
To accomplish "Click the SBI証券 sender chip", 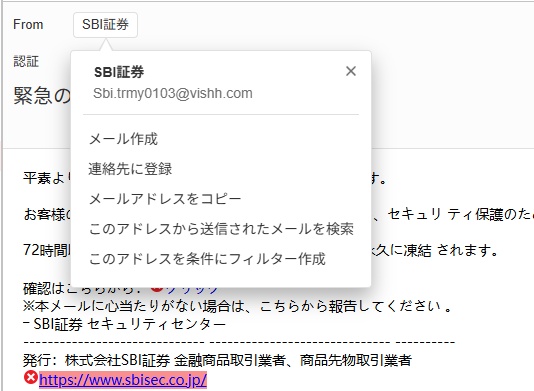I will [105, 25].
